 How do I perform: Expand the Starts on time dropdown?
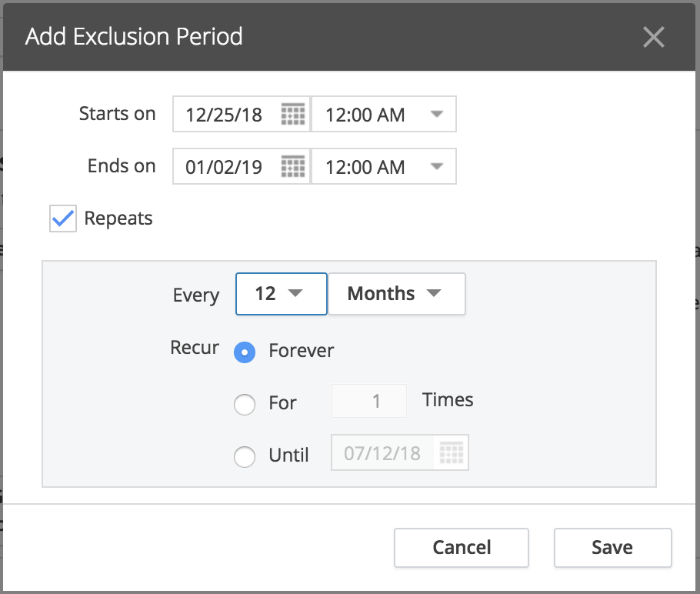384,114
